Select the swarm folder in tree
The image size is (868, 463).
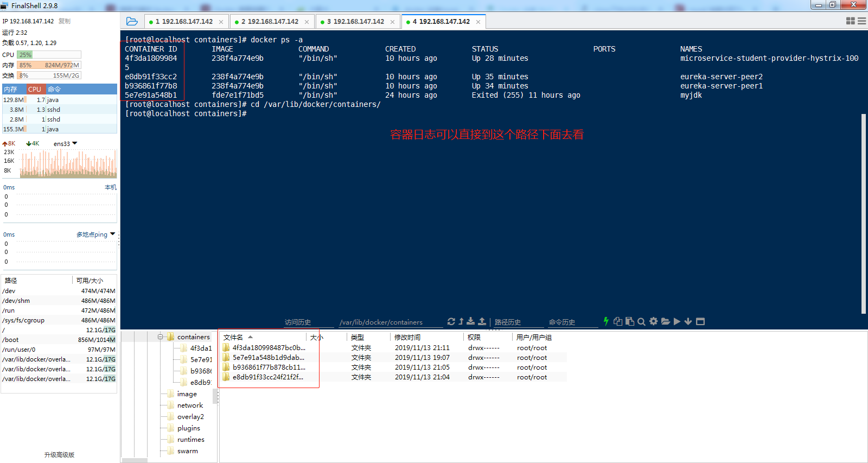(x=187, y=451)
